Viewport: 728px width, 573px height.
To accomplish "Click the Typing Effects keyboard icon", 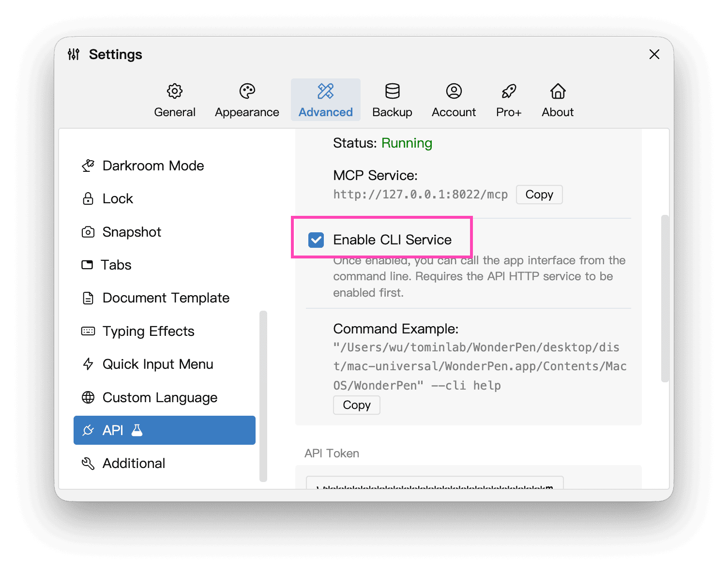I will [x=88, y=331].
